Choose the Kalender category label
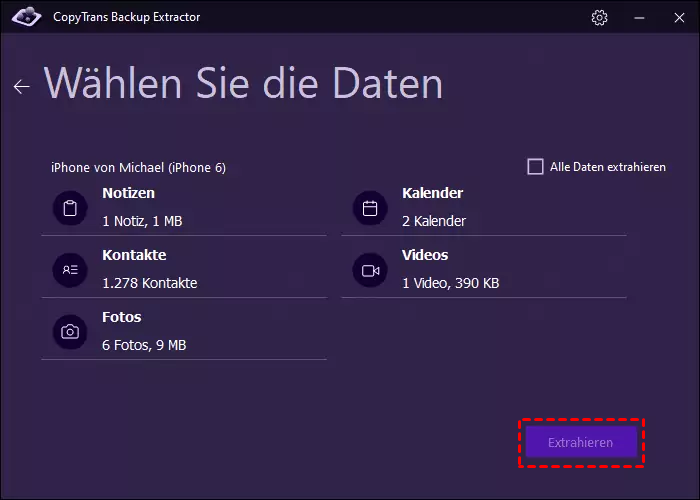The width and height of the screenshot is (700, 500). tap(432, 193)
